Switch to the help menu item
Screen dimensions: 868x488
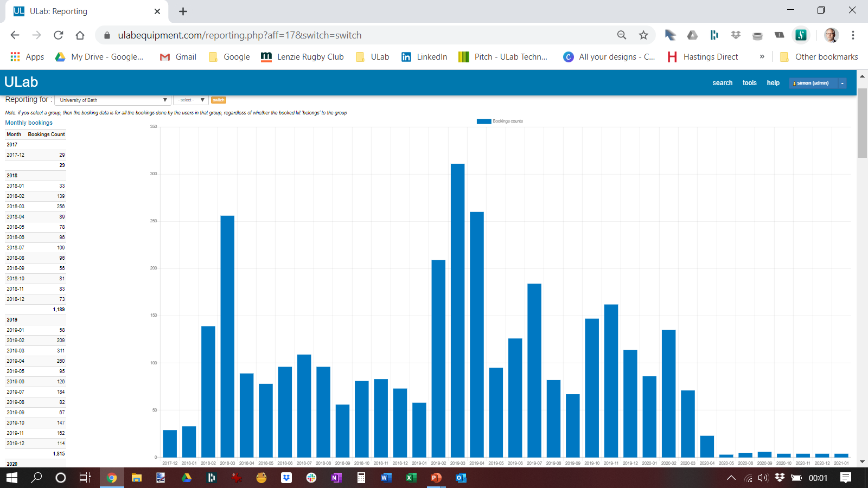[773, 82]
